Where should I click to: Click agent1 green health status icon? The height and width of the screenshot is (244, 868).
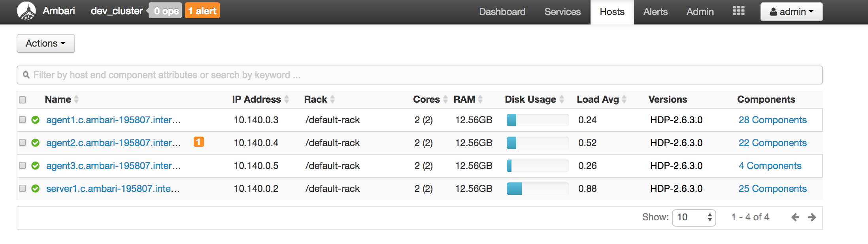[36, 120]
